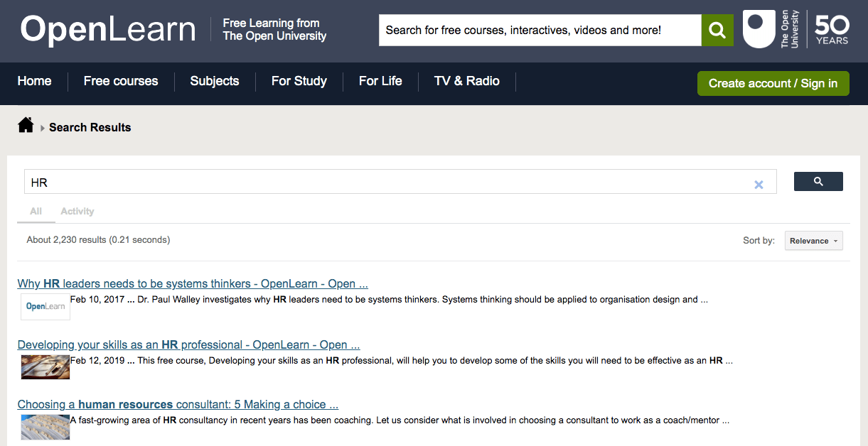This screenshot has height=446, width=868.
Task: Click Create account / Sign in button
Action: pyautogui.click(x=773, y=83)
